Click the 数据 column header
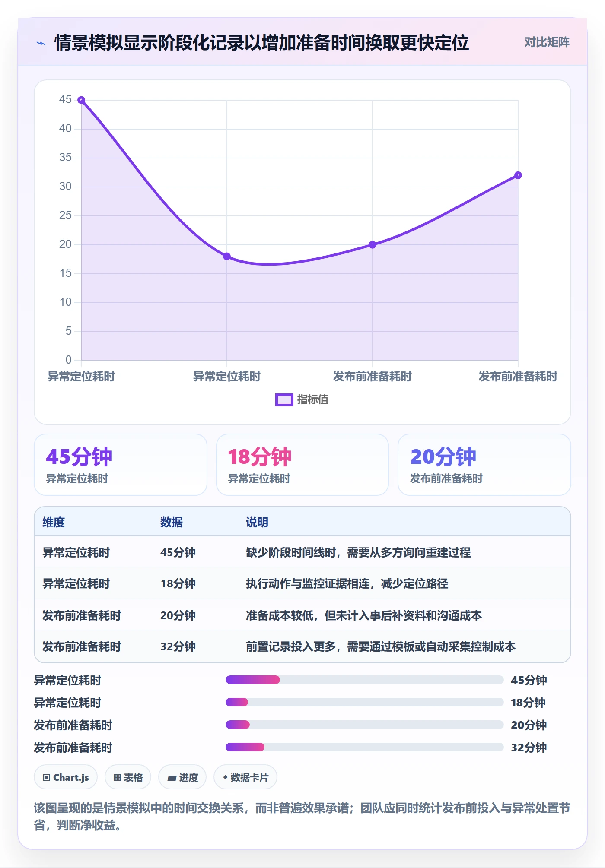The image size is (605, 868). (172, 523)
